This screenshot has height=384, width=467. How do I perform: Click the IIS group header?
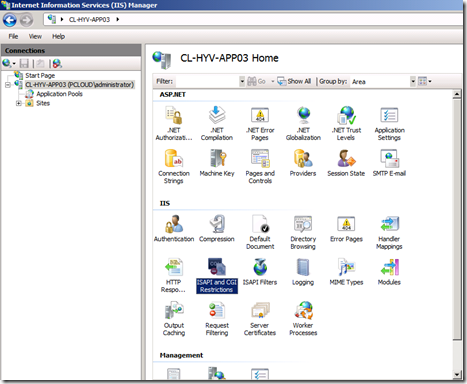coord(165,203)
